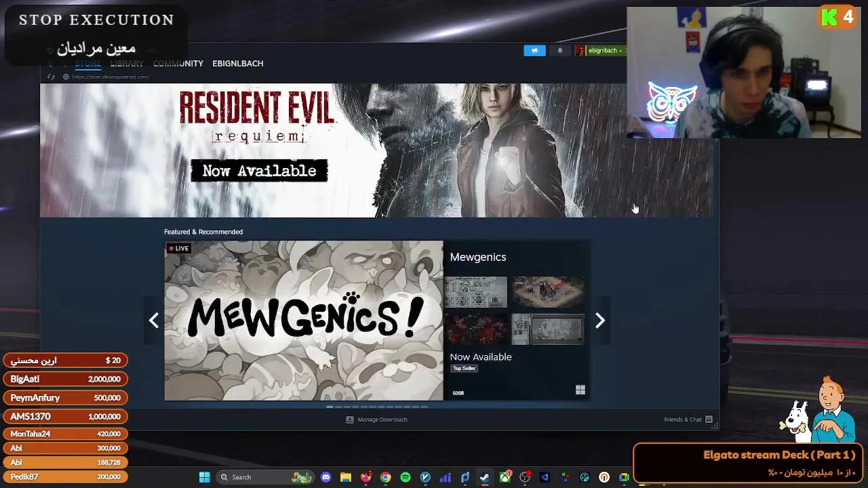Click the Pedik87 200,000 donor row

point(65,476)
